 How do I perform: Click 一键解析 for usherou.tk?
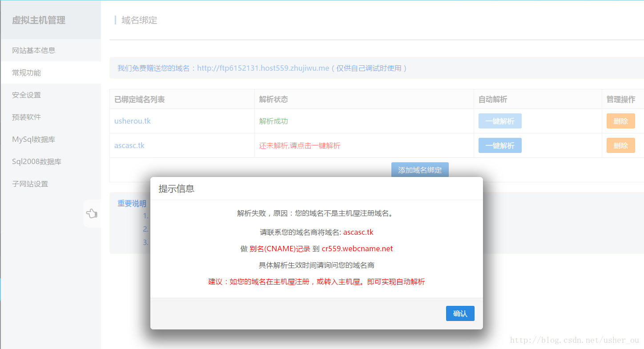(500, 121)
